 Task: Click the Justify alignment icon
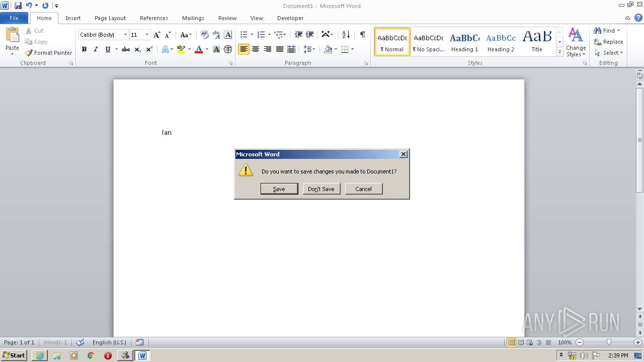[279, 49]
